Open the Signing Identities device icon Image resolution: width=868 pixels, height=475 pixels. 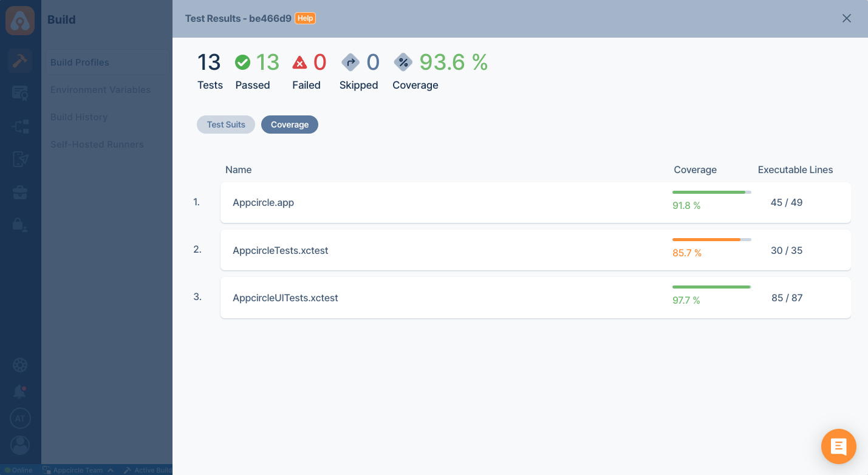tap(20, 159)
